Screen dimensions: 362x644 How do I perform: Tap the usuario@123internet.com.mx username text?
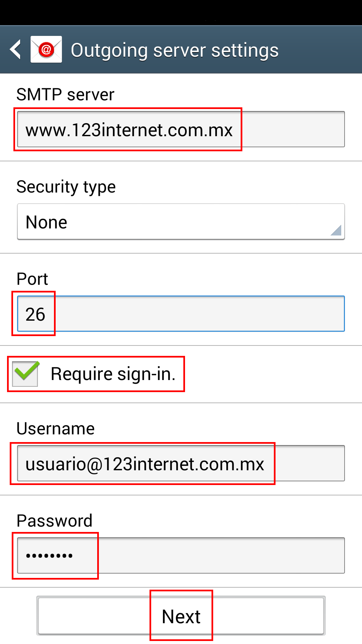tap(145, 464)
